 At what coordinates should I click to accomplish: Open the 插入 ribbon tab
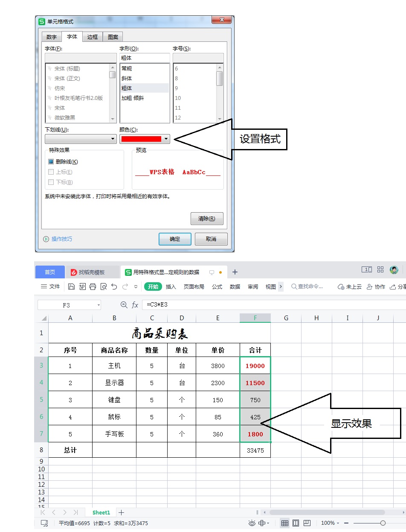[x=171, y=286]
